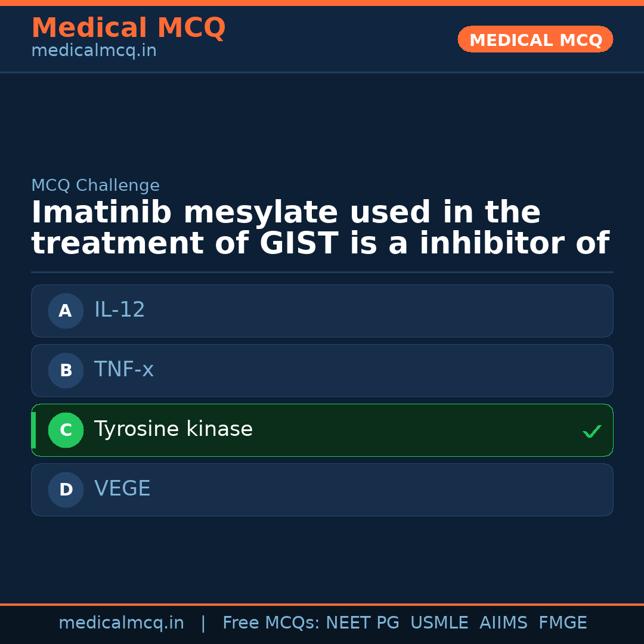The width and height of the screenshot is (644, 644).
Task: Click the Free MCQs footer text
Action: click(x=271, y=623)
